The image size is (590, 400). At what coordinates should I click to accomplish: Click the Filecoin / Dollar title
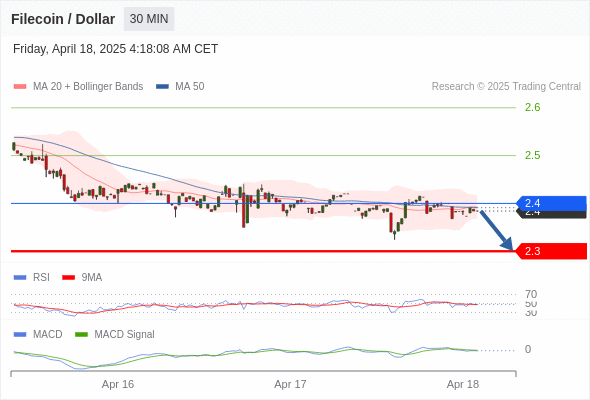63,19
